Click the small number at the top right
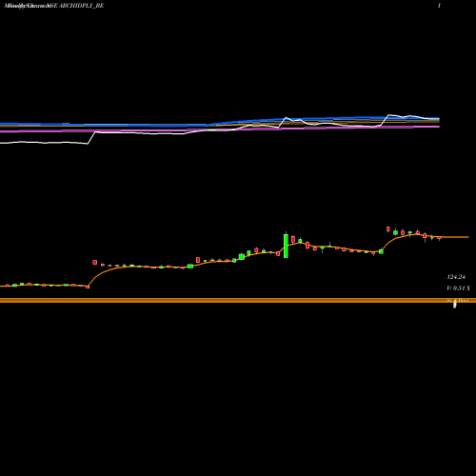This screenshot has height=476, width=476. click(439, 6)
